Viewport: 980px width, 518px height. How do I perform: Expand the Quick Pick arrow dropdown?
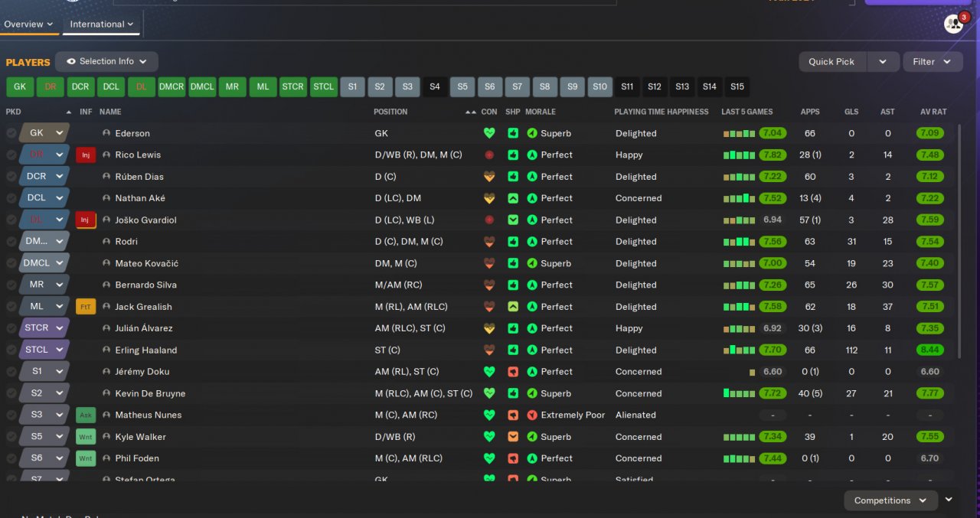click(x=883, y=62)
